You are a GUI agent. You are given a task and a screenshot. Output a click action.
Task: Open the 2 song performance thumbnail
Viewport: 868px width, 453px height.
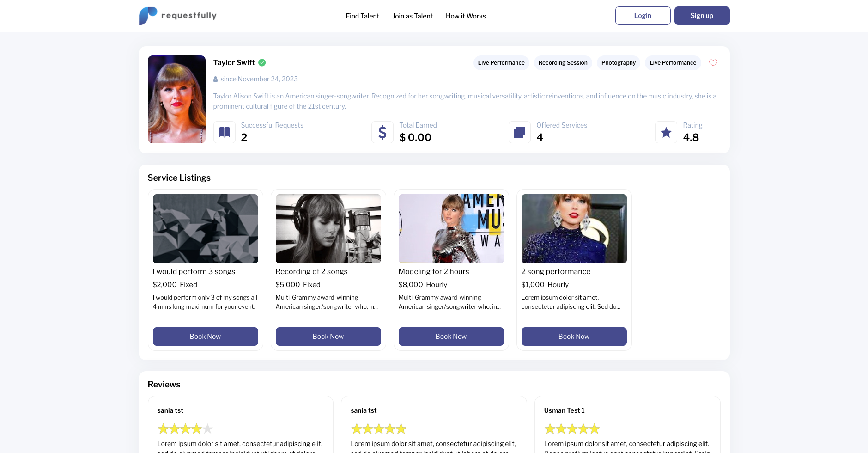coord(574,229)
